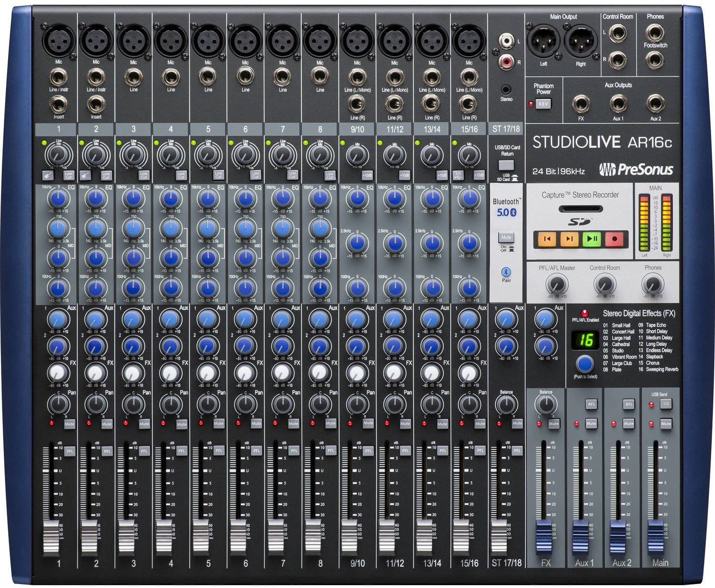Toggle the 48V Phantom Power switch
The width and height of the screenshot is (715, 588).
click(x=543, y=103)
